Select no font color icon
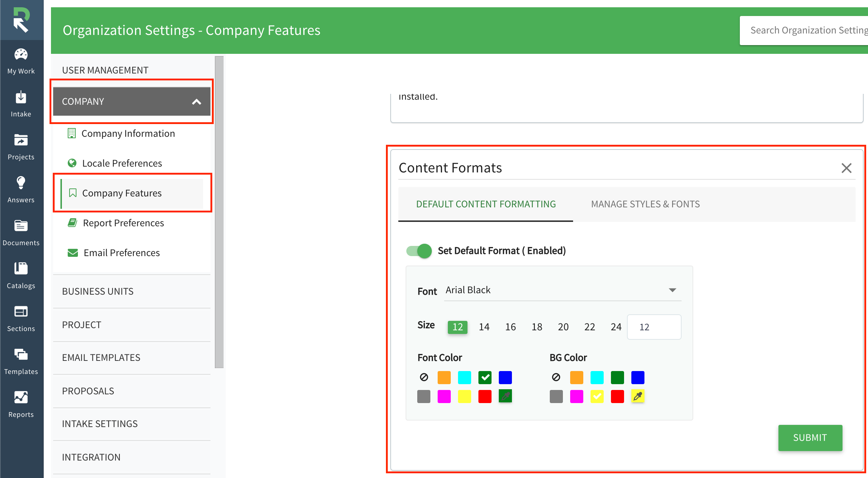The height and width of the screenshot is (478, 868). [424, 377]
